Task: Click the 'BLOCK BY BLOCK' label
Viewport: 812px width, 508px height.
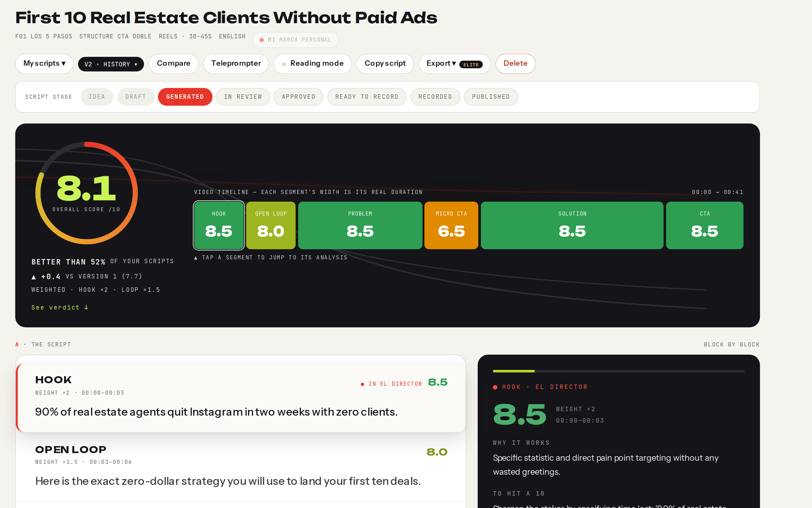Action: tap(731, 345)
